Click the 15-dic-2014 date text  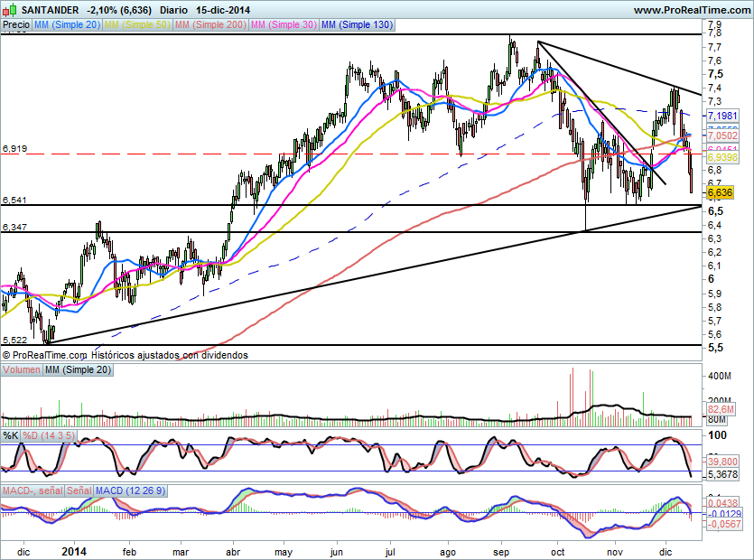coord(223,10)
